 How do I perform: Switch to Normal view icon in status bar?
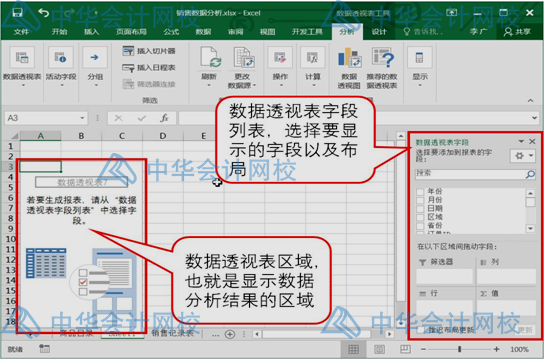[x=353, y=349]
